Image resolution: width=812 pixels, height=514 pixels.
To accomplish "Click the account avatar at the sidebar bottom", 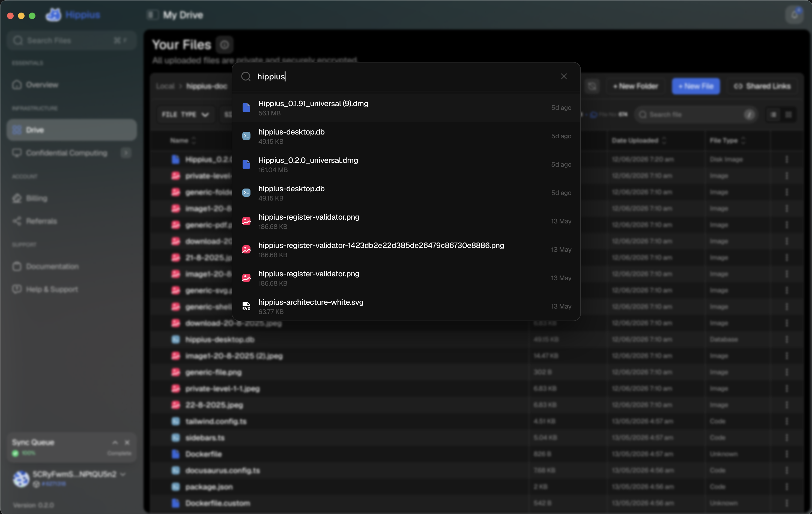I will (x=21, y=479).
